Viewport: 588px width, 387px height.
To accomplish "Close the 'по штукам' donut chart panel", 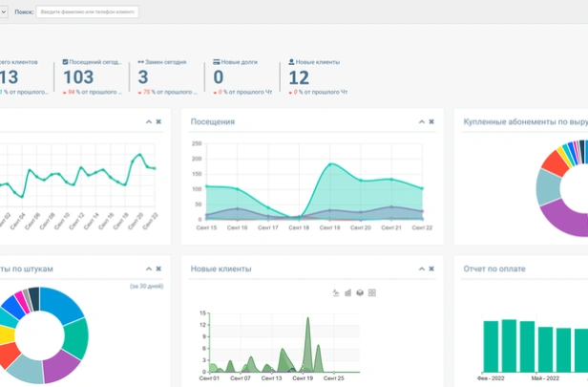I will (159, 269).
